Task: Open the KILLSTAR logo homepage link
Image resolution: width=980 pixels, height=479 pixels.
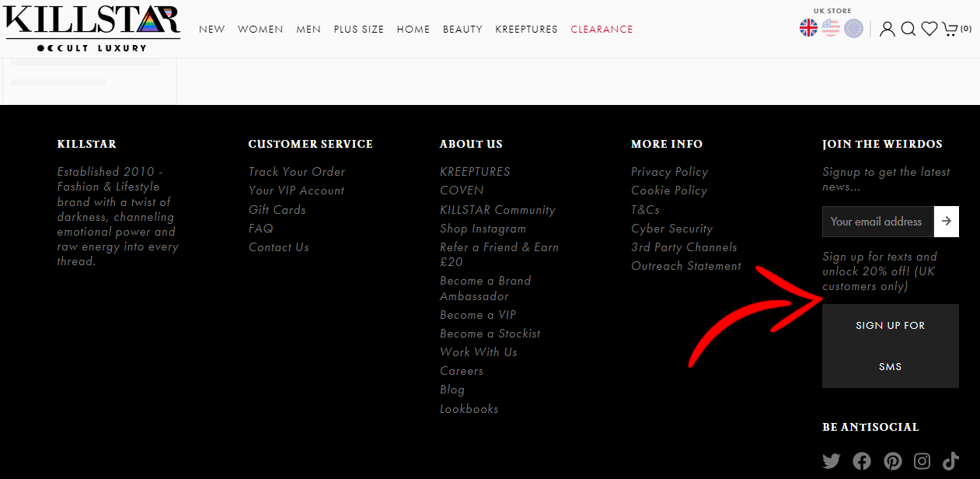Action: click(92, 29)
